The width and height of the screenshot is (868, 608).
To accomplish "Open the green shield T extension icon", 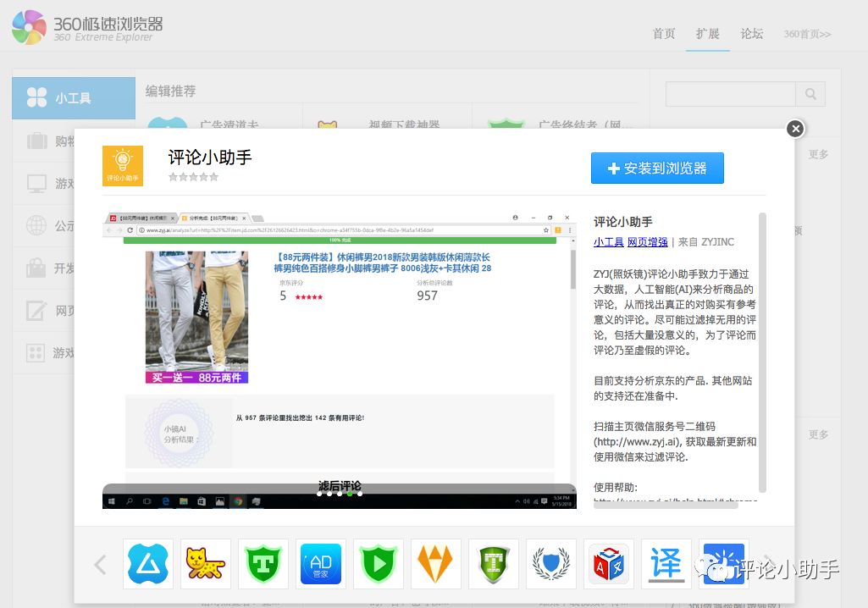I will click(x=263, y=564).
